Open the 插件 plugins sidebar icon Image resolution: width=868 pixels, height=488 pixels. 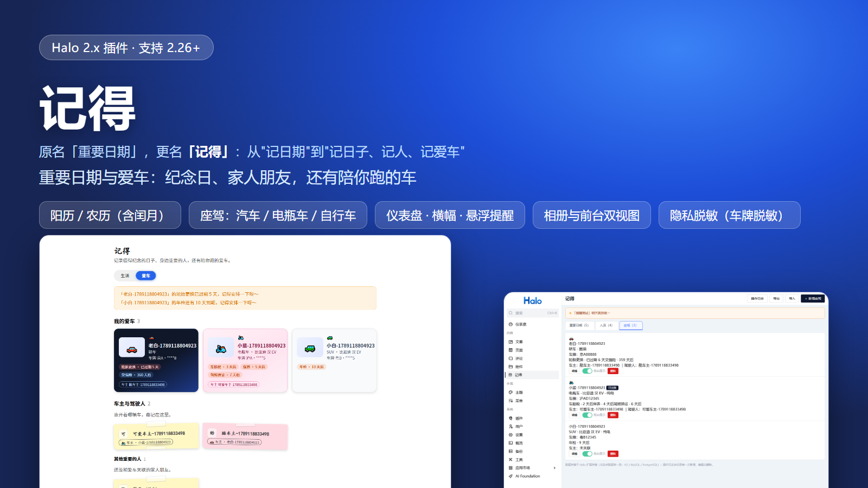coord(510,419)
